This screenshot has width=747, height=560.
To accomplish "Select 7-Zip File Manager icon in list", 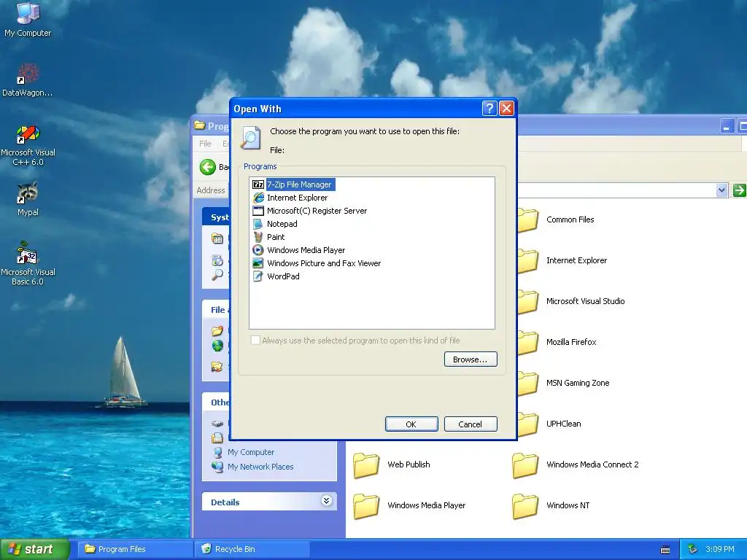I will [x=258, y=184].
